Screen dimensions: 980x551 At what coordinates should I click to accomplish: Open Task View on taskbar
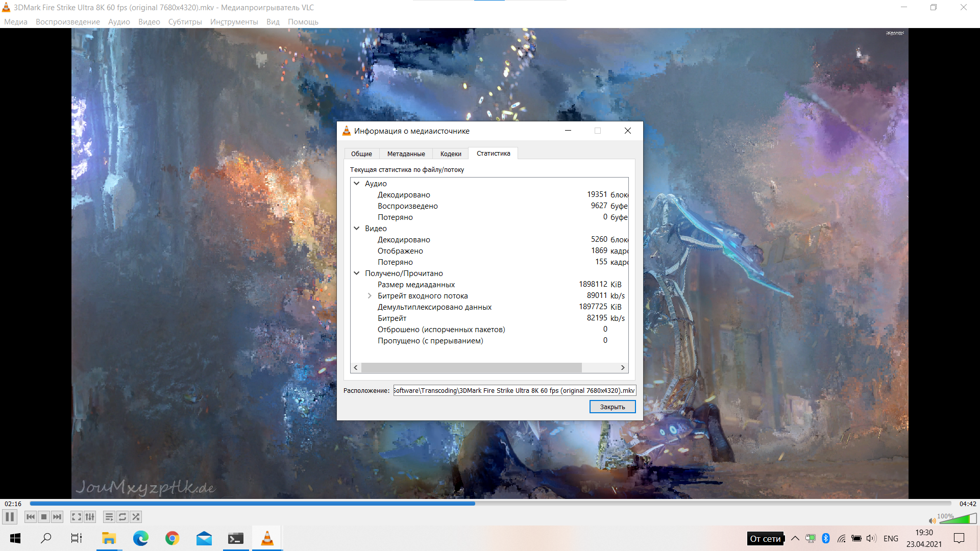[x=77, y=538]
